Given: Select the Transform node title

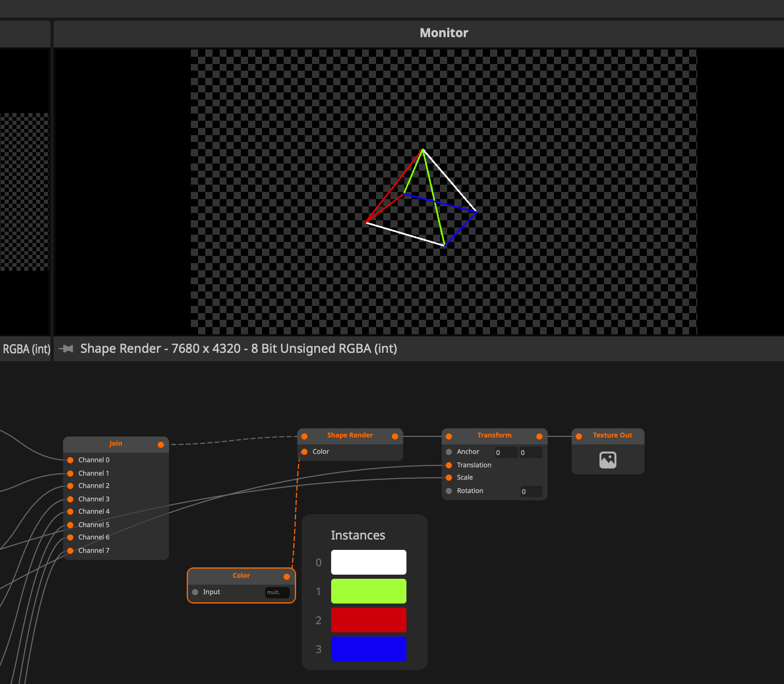Looking at the screenshot, I should click(494, 435).
